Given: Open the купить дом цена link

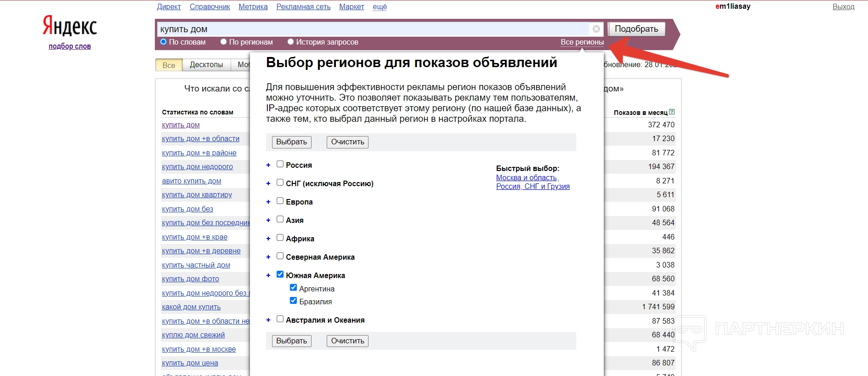Looking at the screenshot, I should 190,363.
